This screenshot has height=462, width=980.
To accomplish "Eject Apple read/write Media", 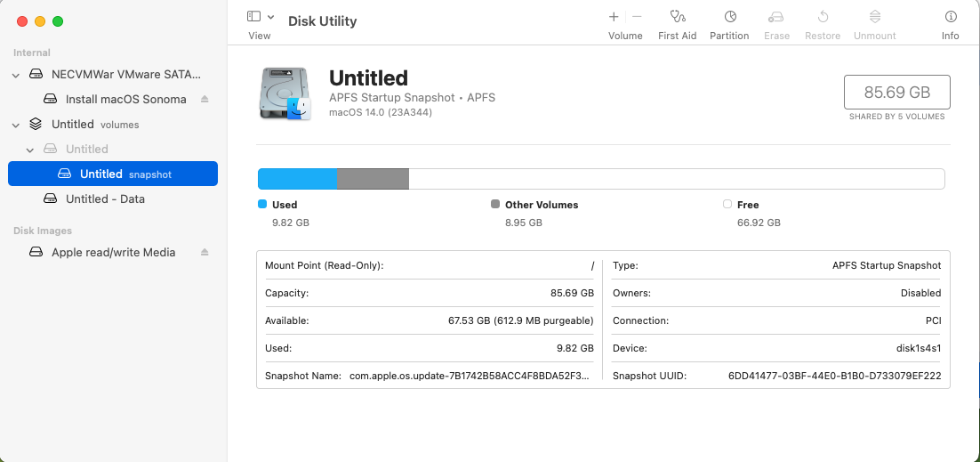I will coord(205,252).
